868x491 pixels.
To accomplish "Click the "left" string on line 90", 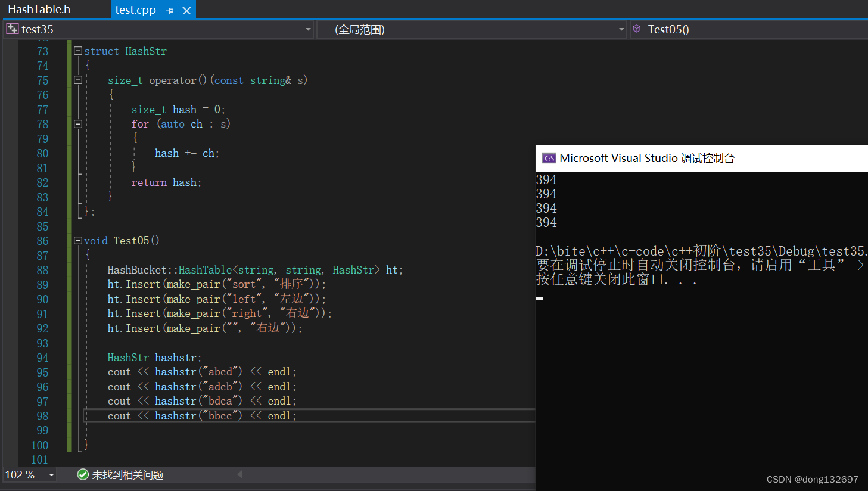I will 244,299.
